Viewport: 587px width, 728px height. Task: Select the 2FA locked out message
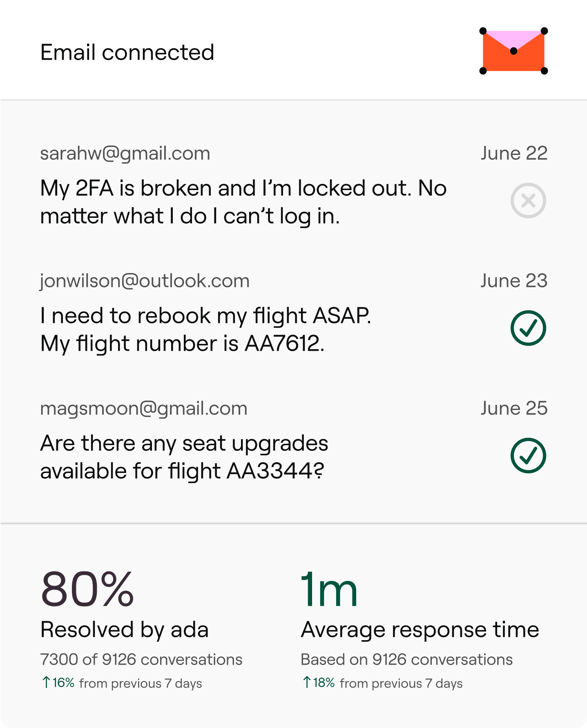click(243, 202)
